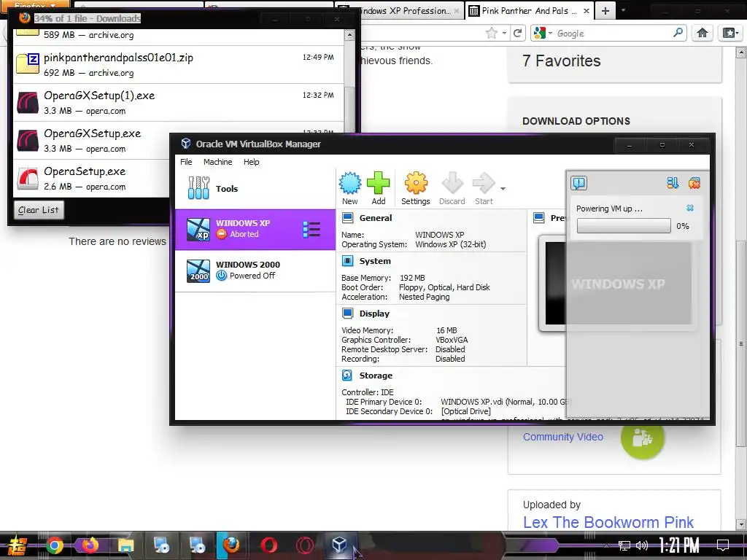Select the WINDOWS 2000 virtual machine
Viewport: 747px width, 560px height.
(255, 271)
